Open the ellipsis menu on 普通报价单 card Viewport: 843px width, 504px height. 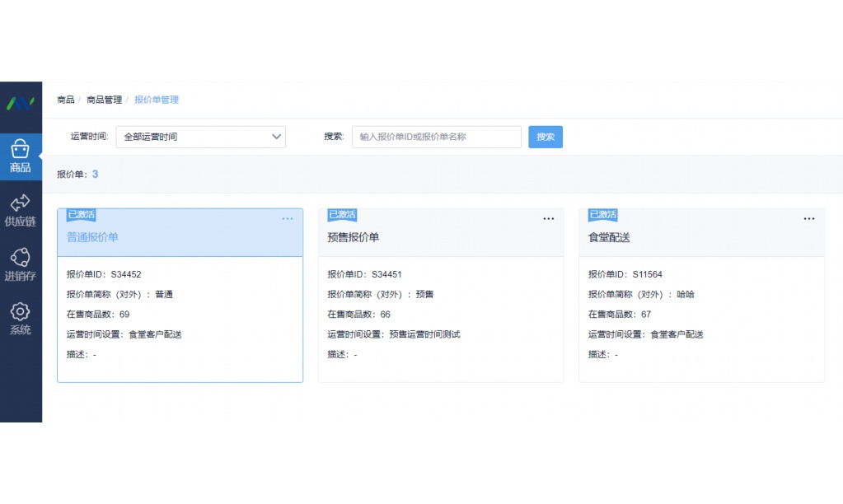point(287,218)
